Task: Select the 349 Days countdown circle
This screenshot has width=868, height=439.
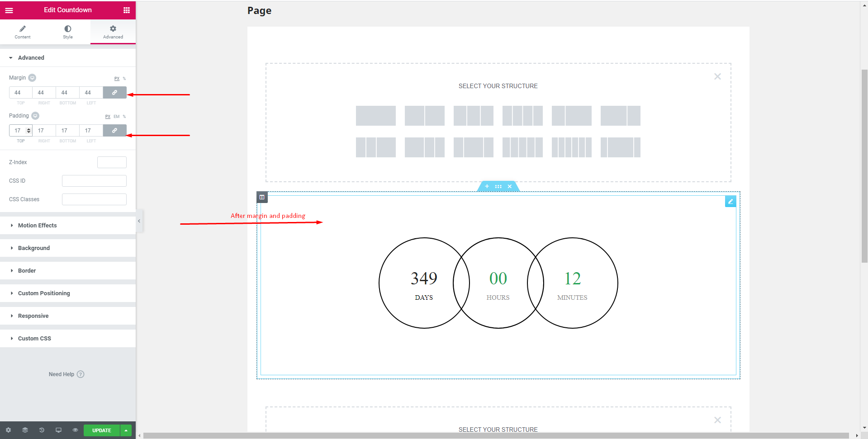Action: [424, 283]
